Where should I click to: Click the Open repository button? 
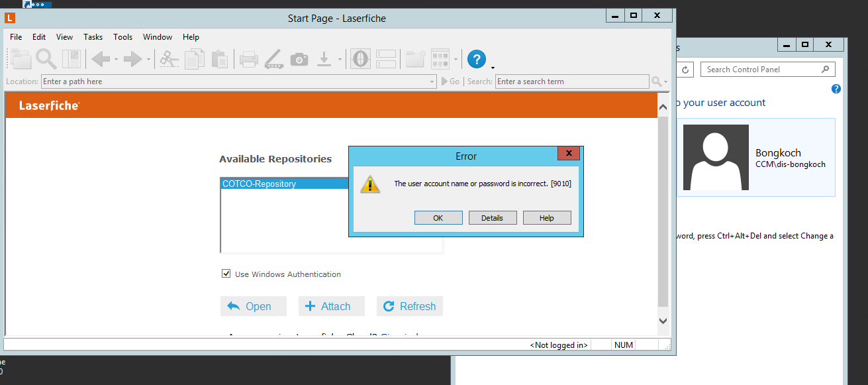pos(254,306)
